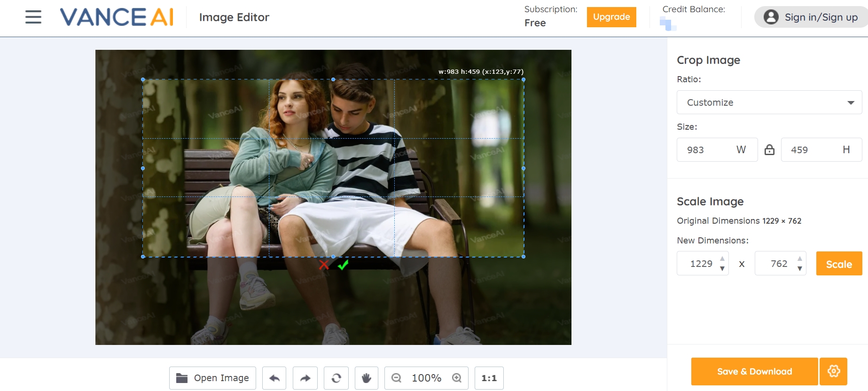The height and width of the screenshot is (391, 868).
Task: Click the redo arrow icon
Action: [305, 378]
